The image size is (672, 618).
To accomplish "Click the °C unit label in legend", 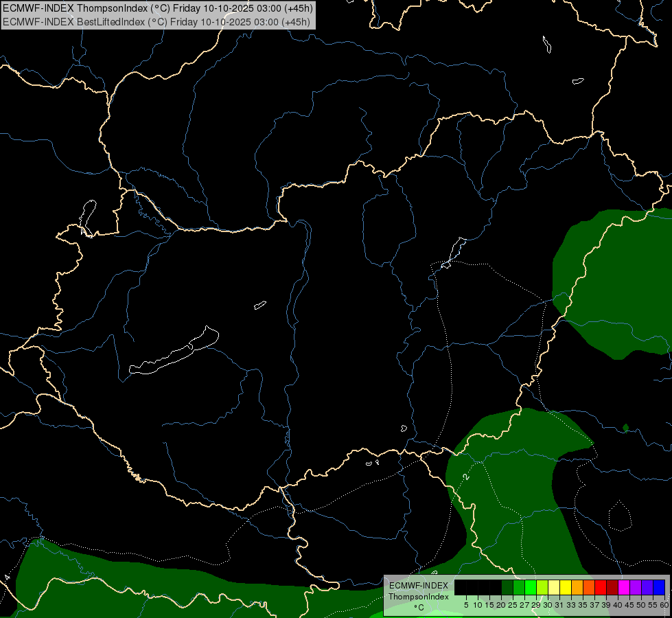I will pos(418,607).
